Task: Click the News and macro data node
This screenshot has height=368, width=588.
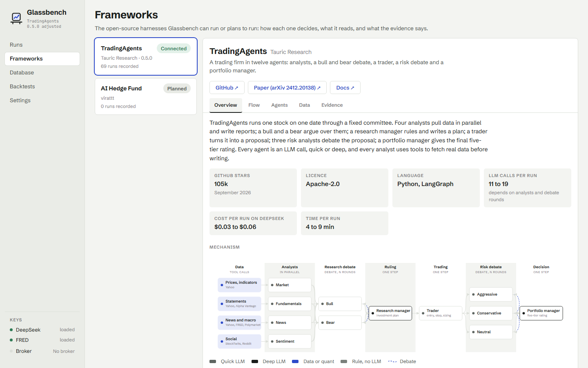Action: pyautogui.click(x=239, y=323)
